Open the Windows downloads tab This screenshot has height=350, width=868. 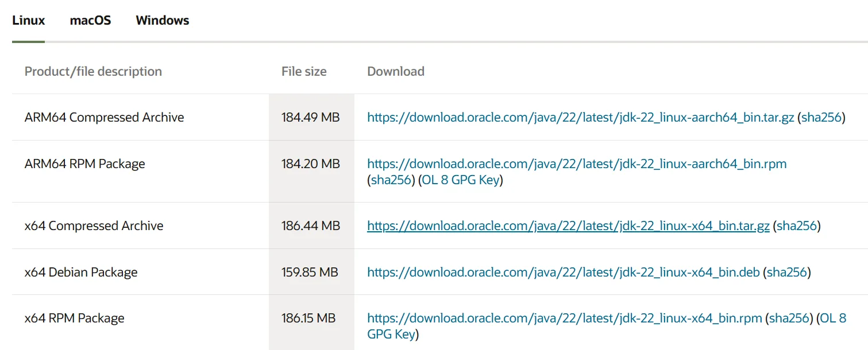pyautogui.click(x=163, y=21)
